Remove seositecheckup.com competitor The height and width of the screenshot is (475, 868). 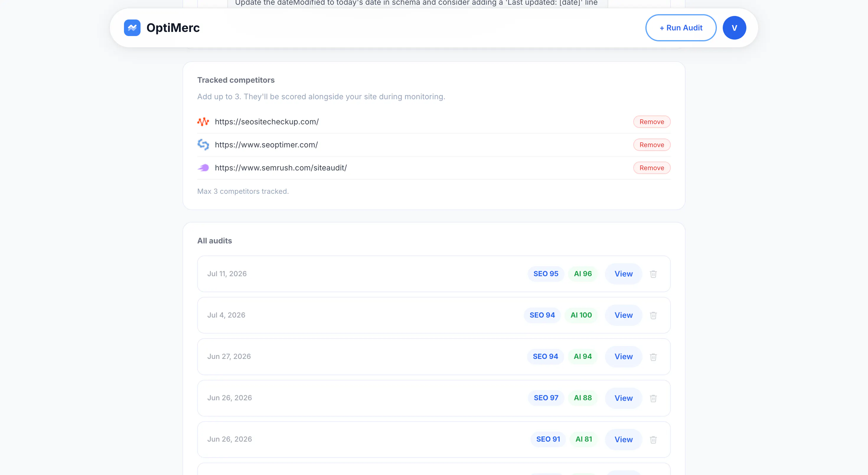click(x=652, y=122)
